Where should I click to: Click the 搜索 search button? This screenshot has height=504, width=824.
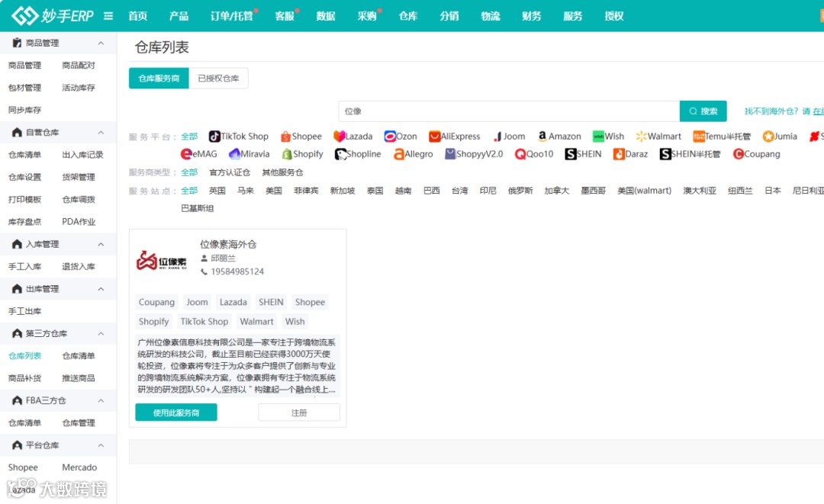point(703,111)
